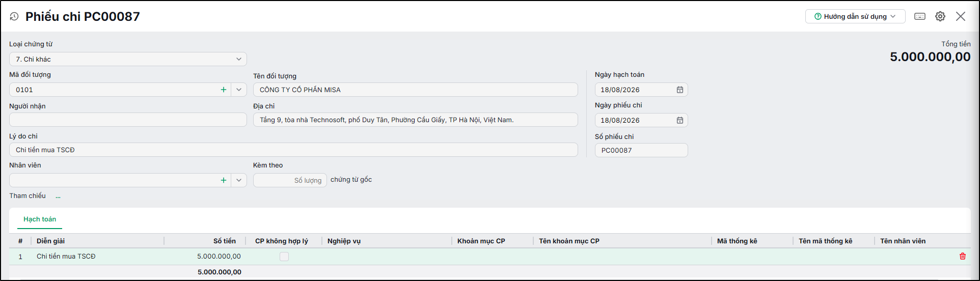Image resolution: width=980 pixels, height=281 pixels.
Task: Click Tên đối tượng field
Action: tap(416, 90)
